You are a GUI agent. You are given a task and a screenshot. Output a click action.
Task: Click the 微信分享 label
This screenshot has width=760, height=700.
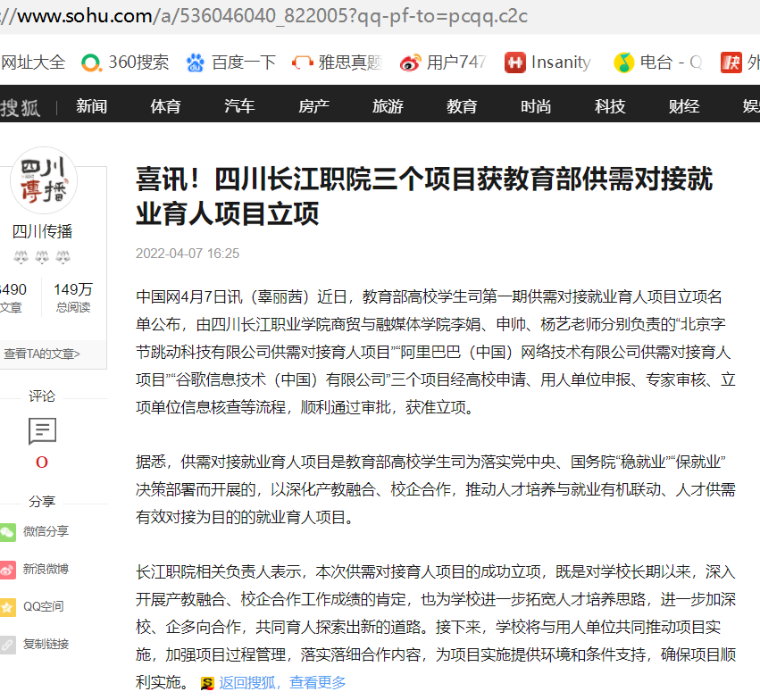(46, 531)
